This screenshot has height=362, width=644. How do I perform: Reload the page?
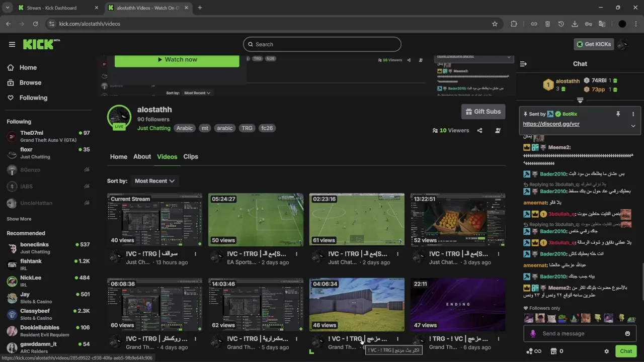click(x=35, y=24)
